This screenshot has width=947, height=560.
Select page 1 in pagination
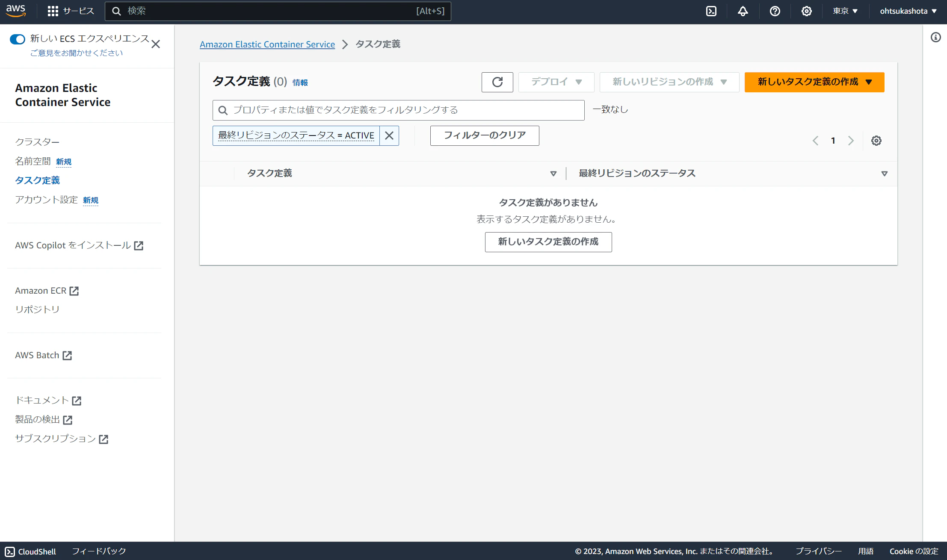(833, 141)
